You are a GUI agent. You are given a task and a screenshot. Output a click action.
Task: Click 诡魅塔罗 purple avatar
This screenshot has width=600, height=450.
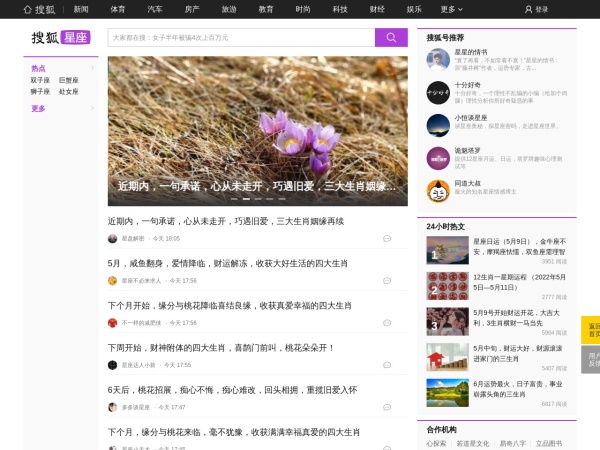pyautogui.click(x=438, y=158)
